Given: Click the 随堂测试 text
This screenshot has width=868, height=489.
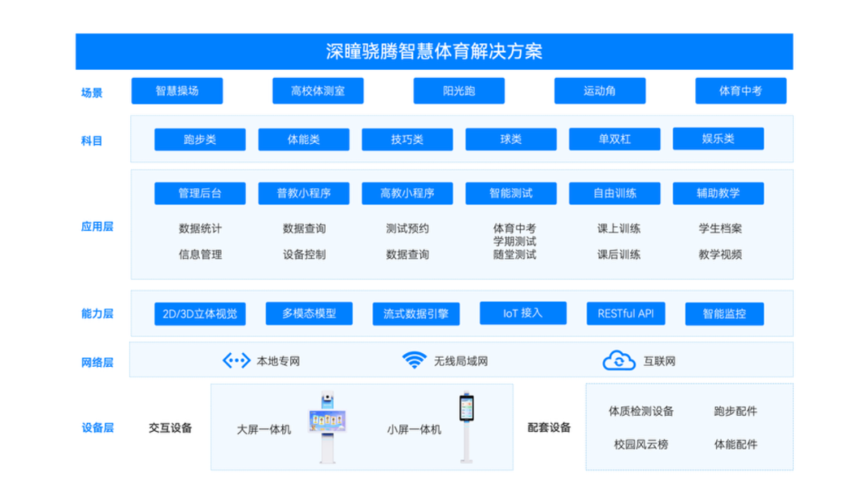Looking at the screenshot, I should (515, 255).
